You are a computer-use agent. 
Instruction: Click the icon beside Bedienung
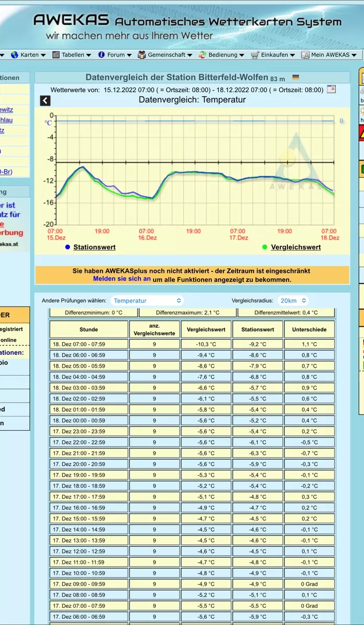[x=203, y=55]
